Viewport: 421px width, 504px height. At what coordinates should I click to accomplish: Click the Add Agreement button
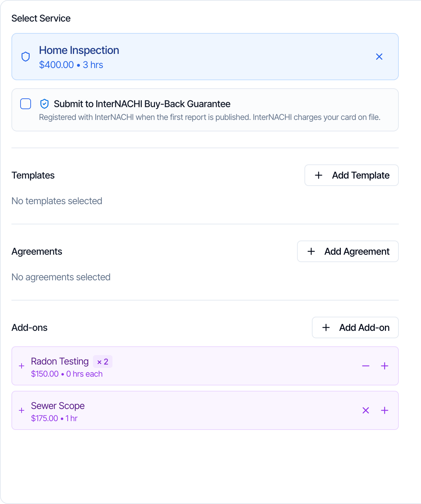click(348, 251)
